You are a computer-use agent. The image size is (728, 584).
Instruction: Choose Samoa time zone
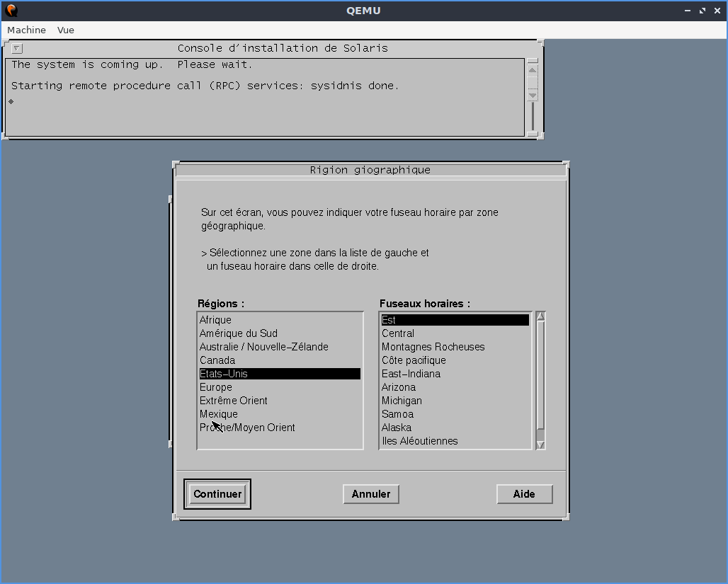[x=455, y=414]
